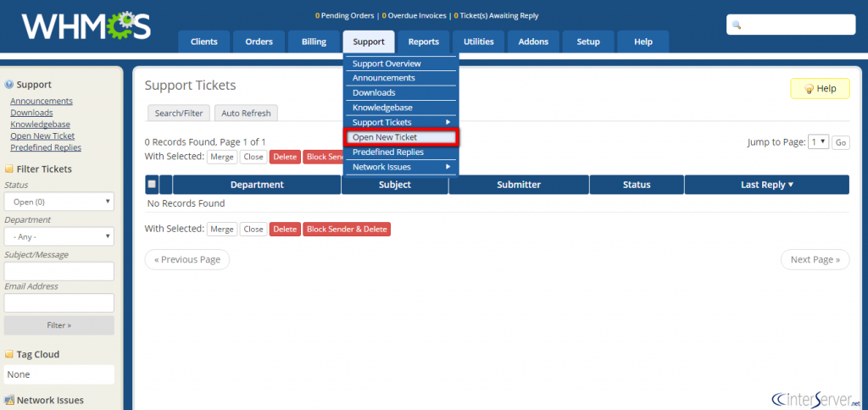This screenshot has width=868, height=410.
Task: Go to Previous Page
Action: point(187,259)
